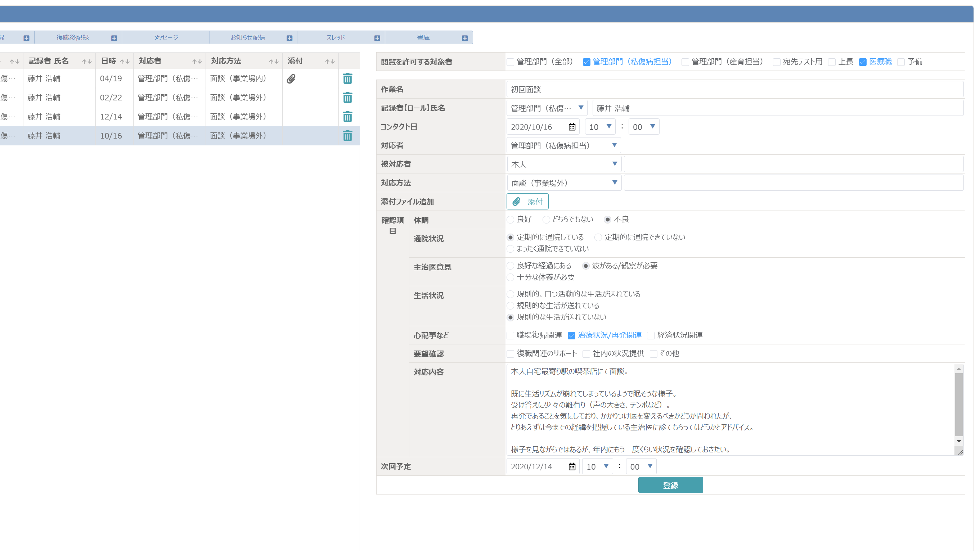The image size is (980, 551).
Task: Select 定期的に通院できていない radio option
Action: (598, 238)
